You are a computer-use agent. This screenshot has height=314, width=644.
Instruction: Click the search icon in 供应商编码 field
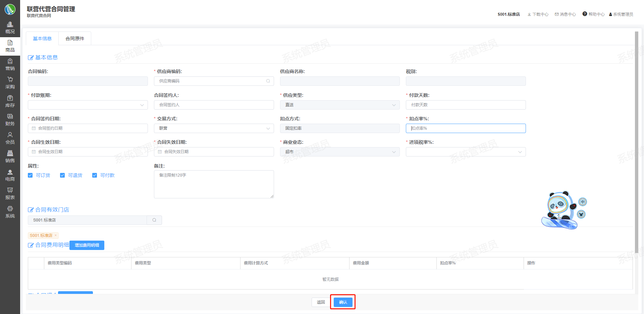(x=268, y=81)
